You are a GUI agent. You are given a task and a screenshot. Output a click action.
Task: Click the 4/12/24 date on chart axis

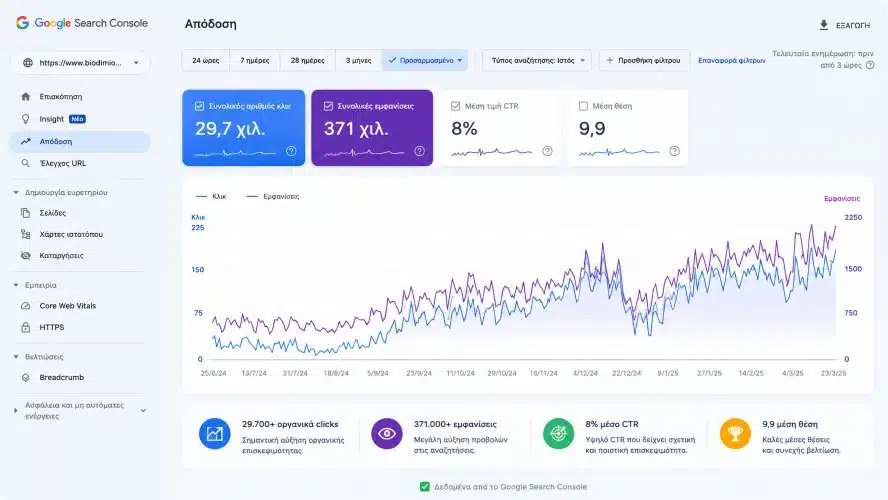coord(585,373)
